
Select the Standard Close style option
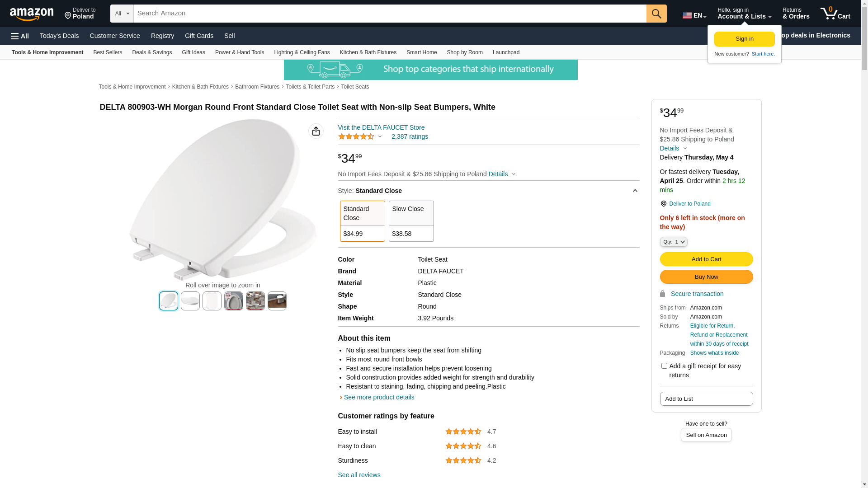click(x=362, y=221)
